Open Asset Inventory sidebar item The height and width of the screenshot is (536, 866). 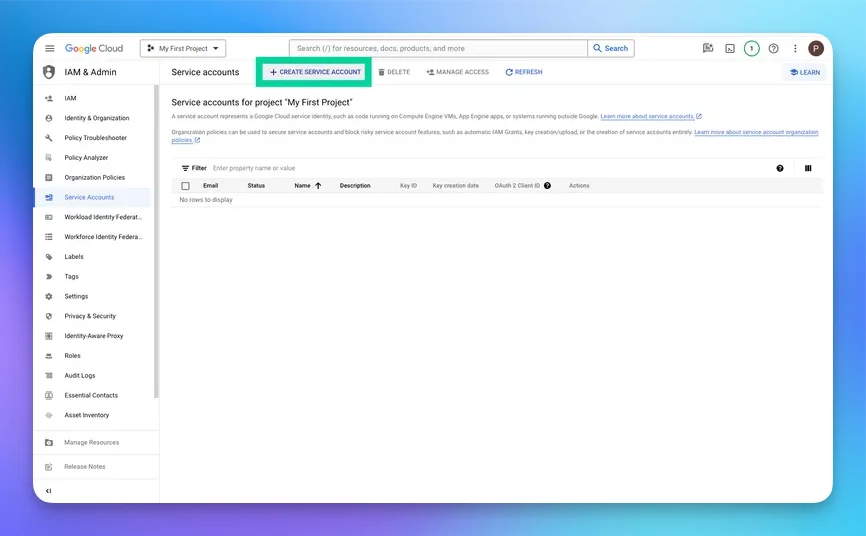pos(92,416)
